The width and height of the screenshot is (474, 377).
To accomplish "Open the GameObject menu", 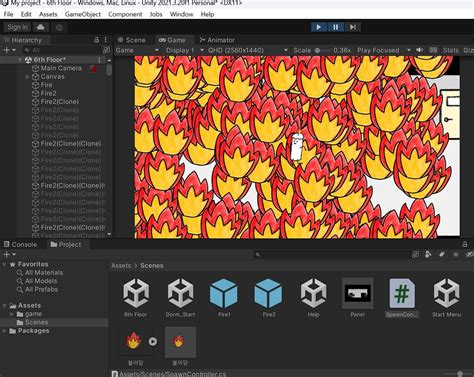I will coord(83,14).
